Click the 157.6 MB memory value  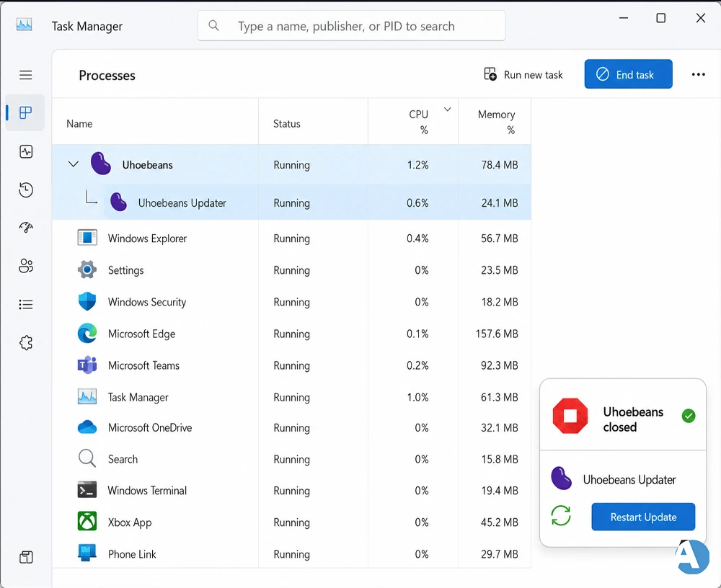pos(497,334)
